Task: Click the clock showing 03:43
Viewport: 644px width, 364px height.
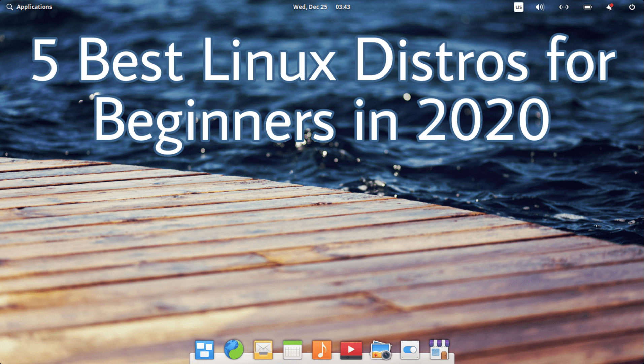Action: (x=343, y=7)
